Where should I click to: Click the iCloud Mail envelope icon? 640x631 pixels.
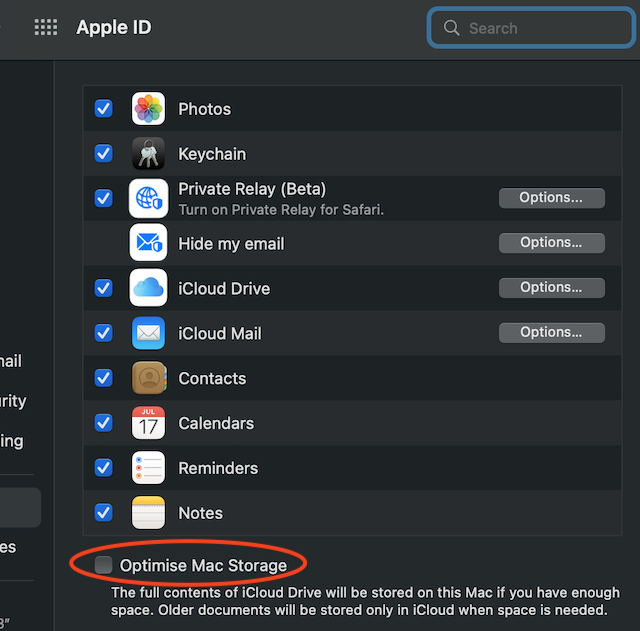[148, 333]
